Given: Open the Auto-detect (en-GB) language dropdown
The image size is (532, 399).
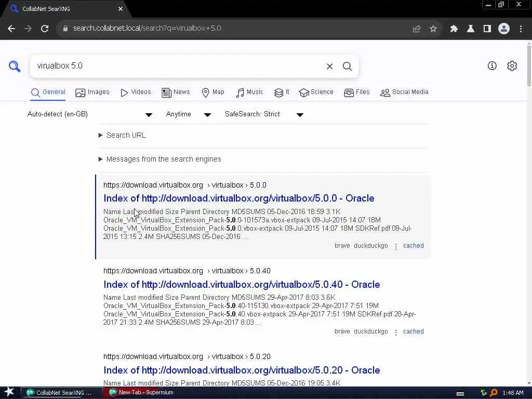Looking at the screenshot, I should pos(90,114).
